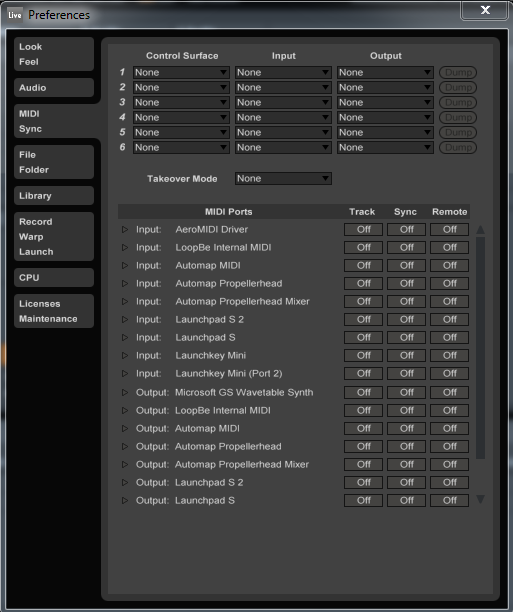
Task: Expand the Input Launchpad S 2 port
Action: pyautogui.click(x=125, y=319)
